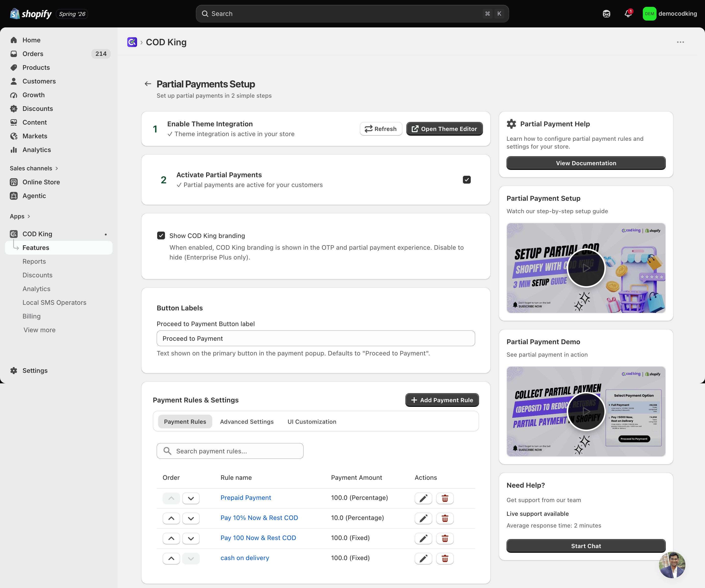
Task: Delete the Prepaid Payment rule
Action: coord(445,499)
